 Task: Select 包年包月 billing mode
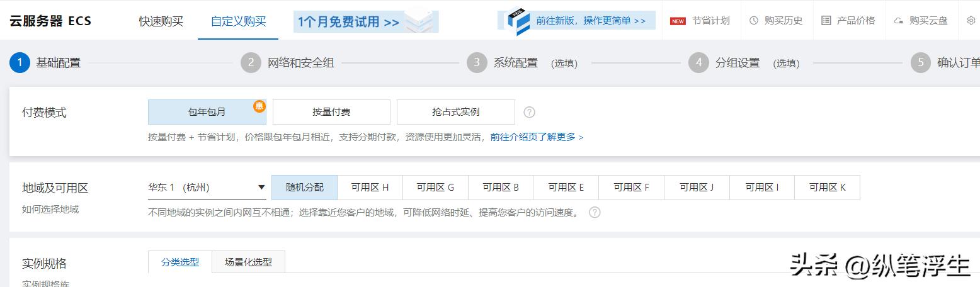pyautogui.click(x=207, y=112)
